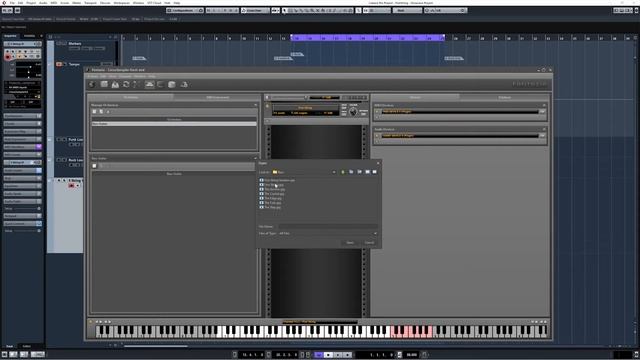The width and height of the screenshot is (640, 360).
Task: Go up one folder in the Open dialog
Action: tap(343, 172)
